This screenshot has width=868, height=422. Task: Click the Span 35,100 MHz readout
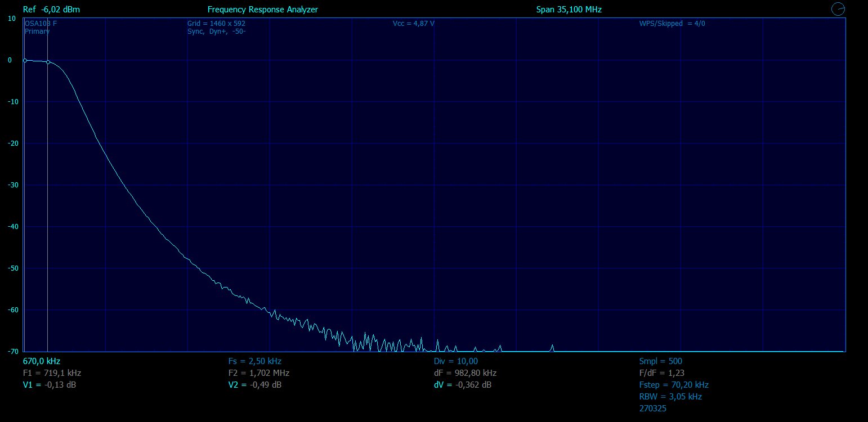tap(569, 10)
